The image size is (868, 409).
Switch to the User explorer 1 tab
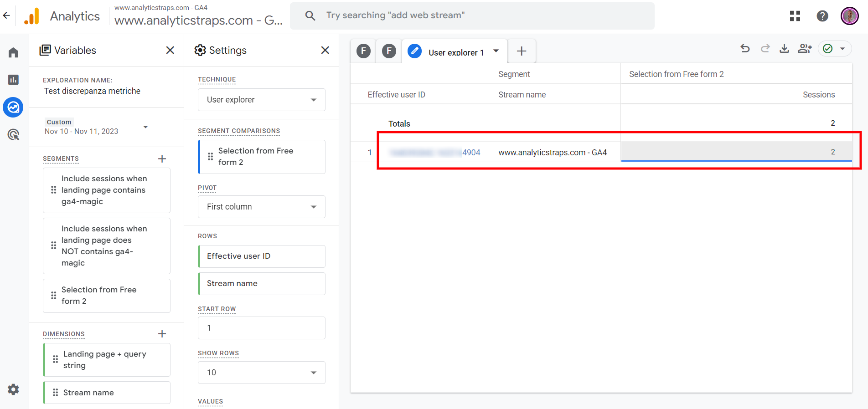(x=455, y=52)
